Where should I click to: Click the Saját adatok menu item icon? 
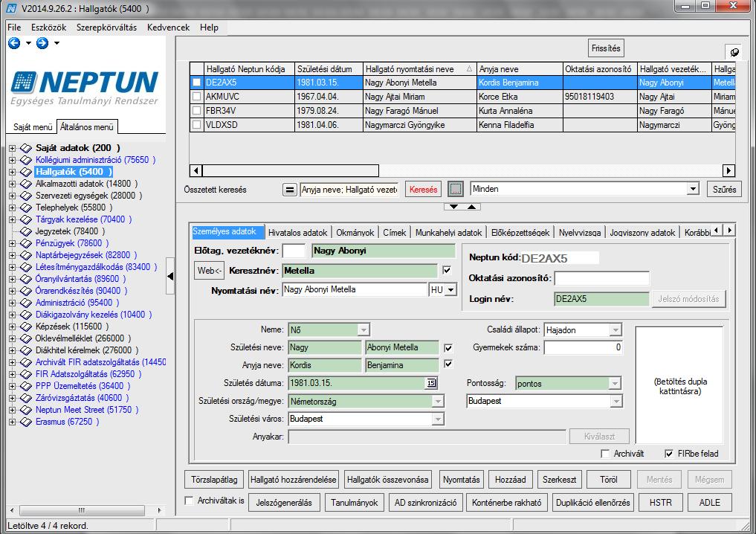pyautogui.click(x=25, y=148)
